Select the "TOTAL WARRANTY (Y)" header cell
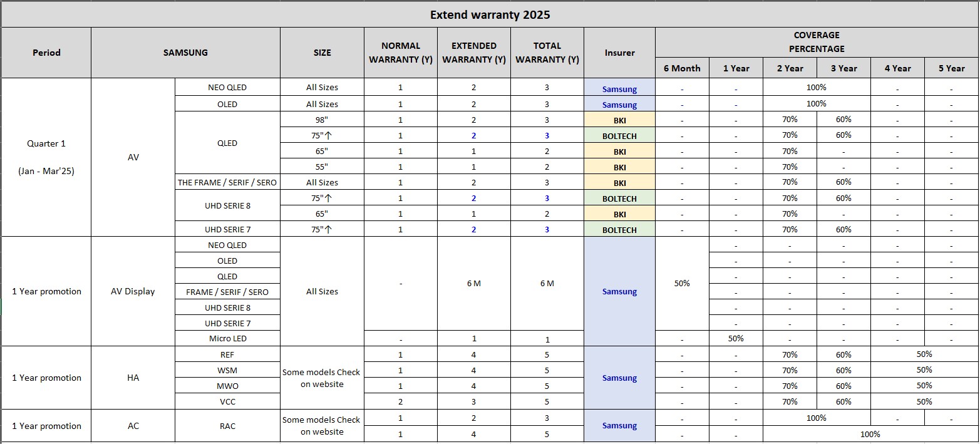980x444 pixels. pyautogui.click(x=547, y=53)
